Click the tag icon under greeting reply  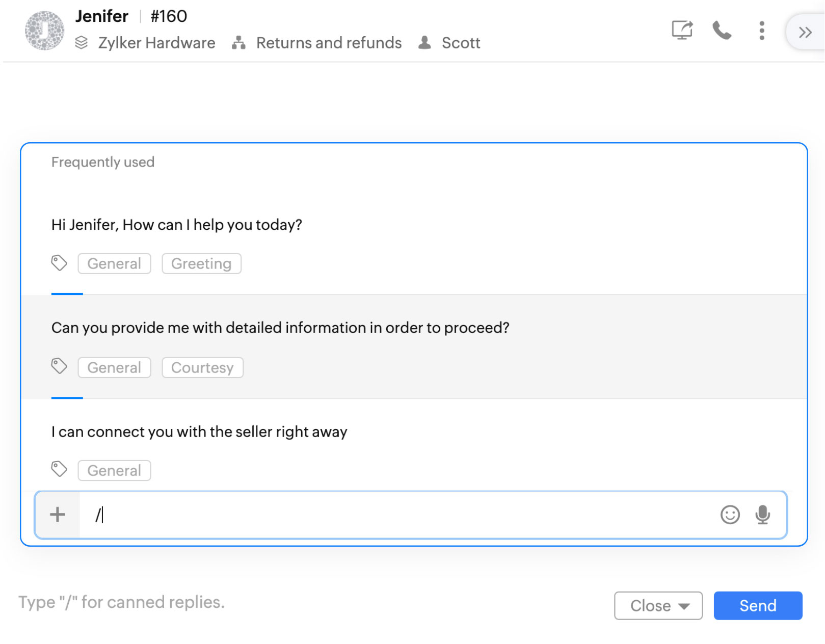point(59,263)
